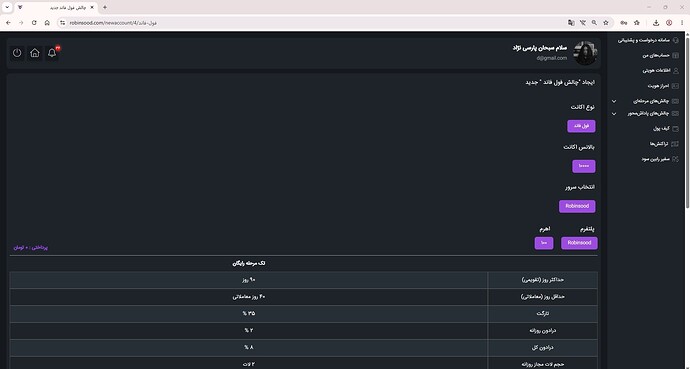Viewport: 690px width, 369px height.
Task: Open the home icon in the dashboard header
Action: tap(35, 53)
